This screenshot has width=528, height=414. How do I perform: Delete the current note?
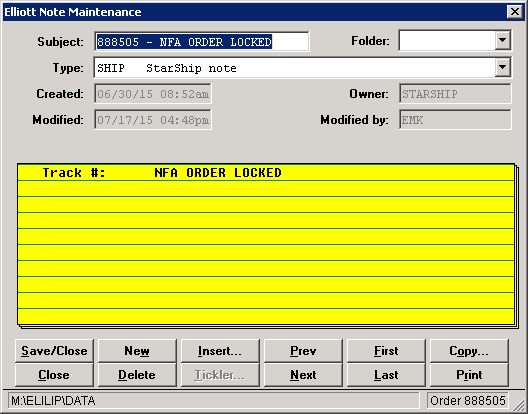(137, 375)
